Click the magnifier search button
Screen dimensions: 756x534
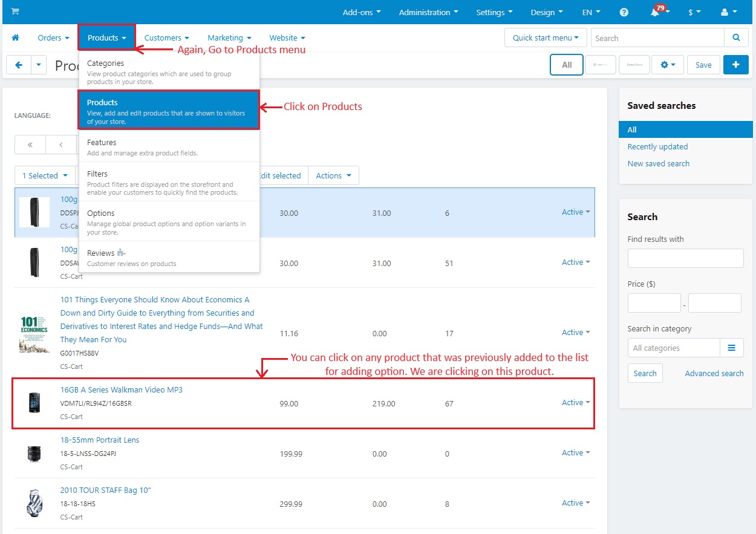tap(736, 37)
